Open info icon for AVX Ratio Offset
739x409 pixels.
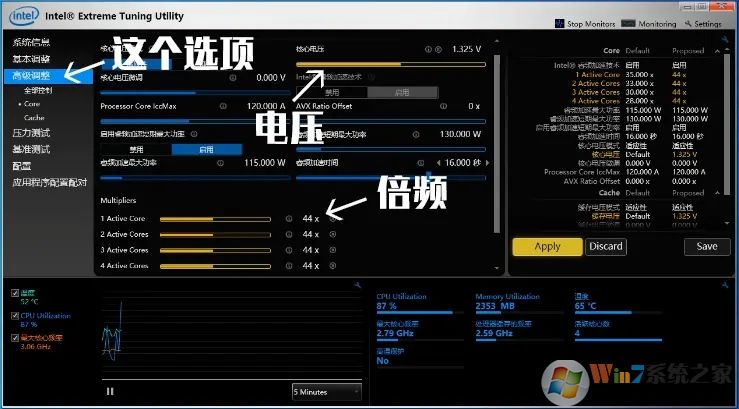(443, 106)
